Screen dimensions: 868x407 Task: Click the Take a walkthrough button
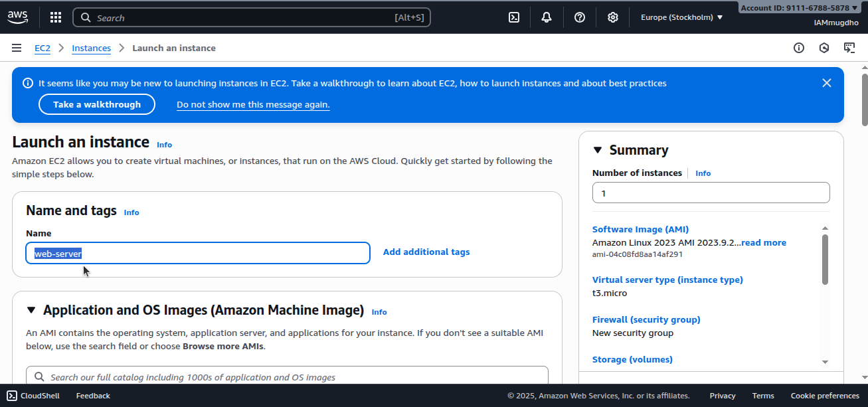pyautogui.click(x=97, y=104)
